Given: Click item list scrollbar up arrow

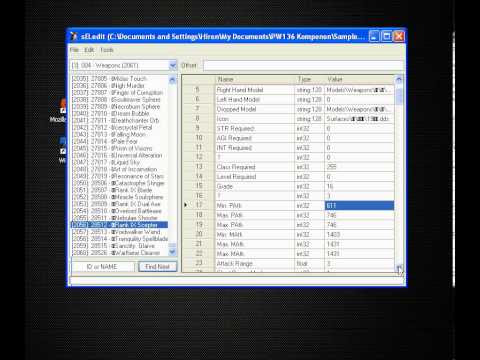Looking at the screenshot, I should (x=172, y=80).
